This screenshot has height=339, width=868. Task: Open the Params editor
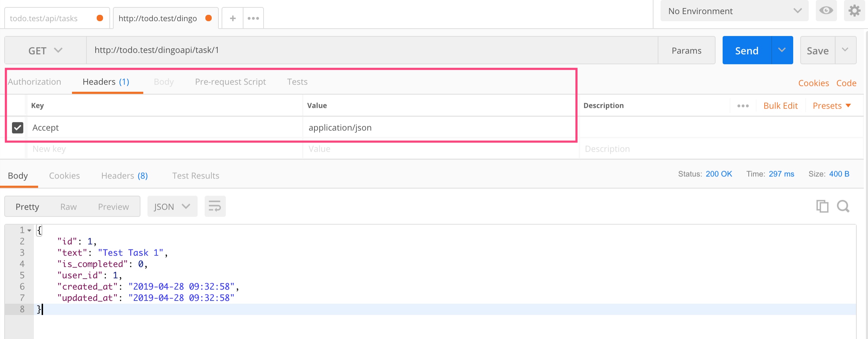(x=686, y=50)
